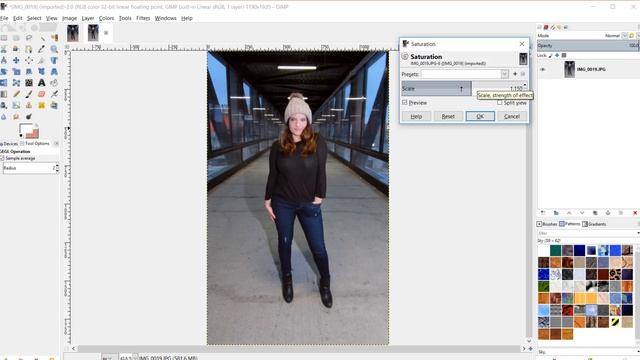640x360 pixels.
Task: Select the Alignment tool
Action: click(29, 60)
